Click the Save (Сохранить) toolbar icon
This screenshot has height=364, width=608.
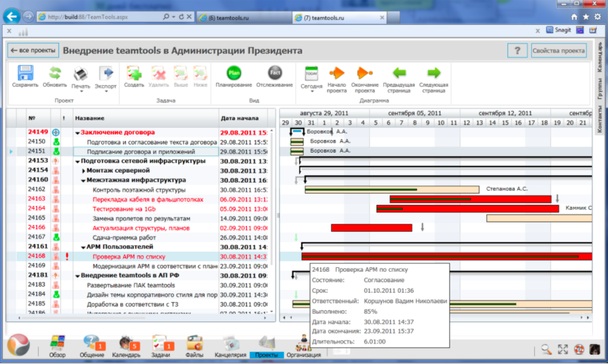click(x=25, y=74)
